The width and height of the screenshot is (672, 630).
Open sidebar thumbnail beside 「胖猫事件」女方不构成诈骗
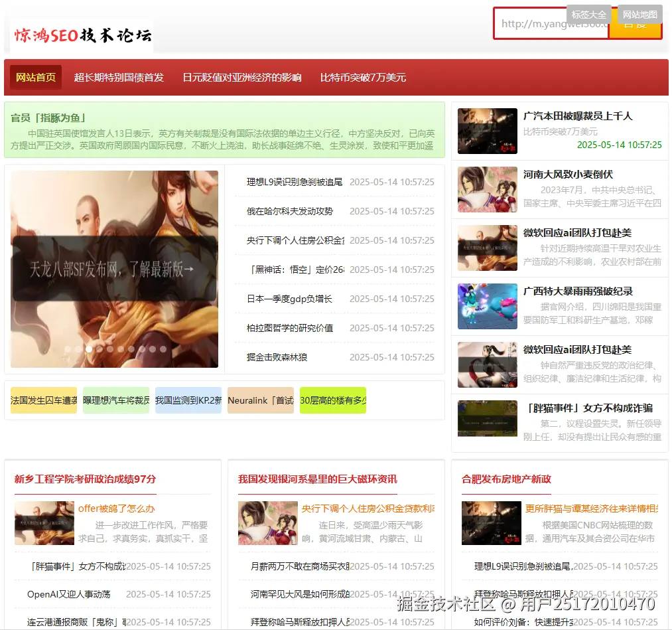tap(488, 419)
